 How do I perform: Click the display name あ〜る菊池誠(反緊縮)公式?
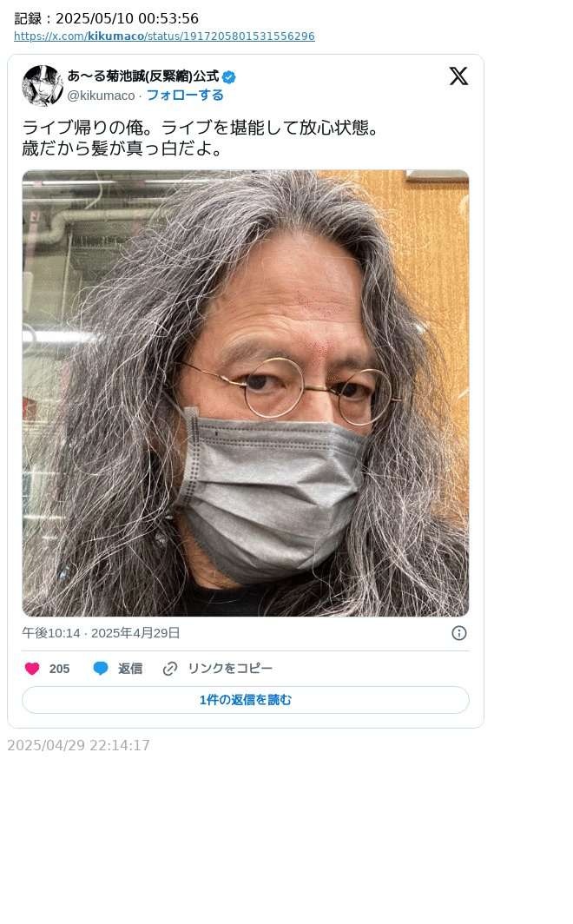(x=143, y=76)
